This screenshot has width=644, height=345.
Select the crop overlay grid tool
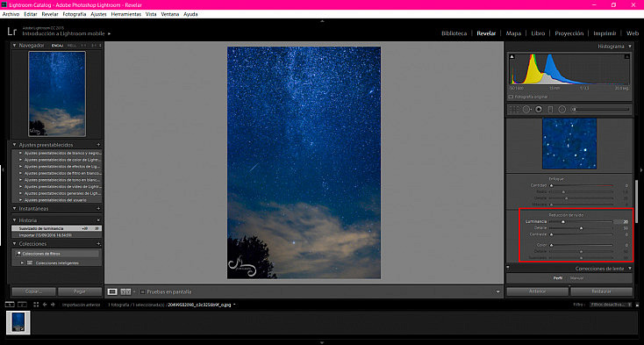[513, 109]
